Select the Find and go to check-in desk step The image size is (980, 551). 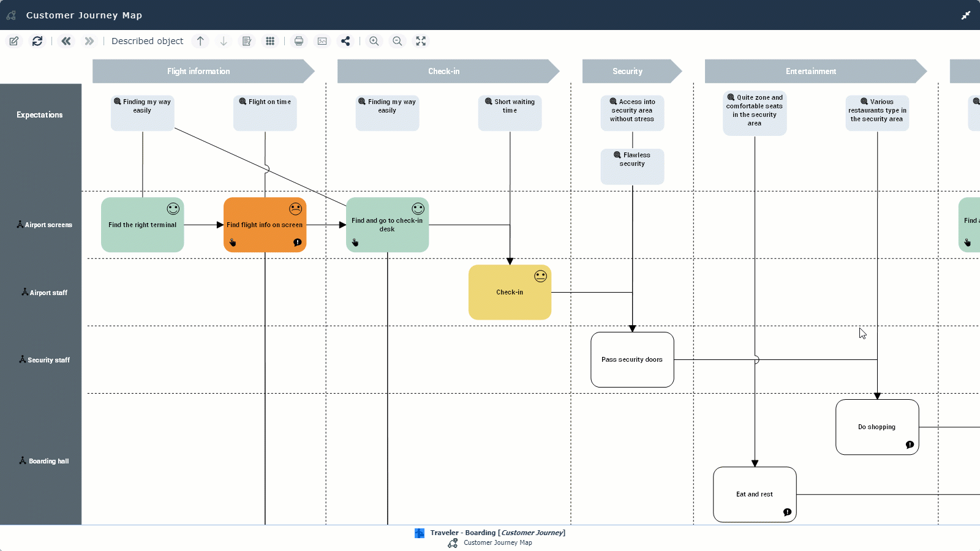(388, 225)
